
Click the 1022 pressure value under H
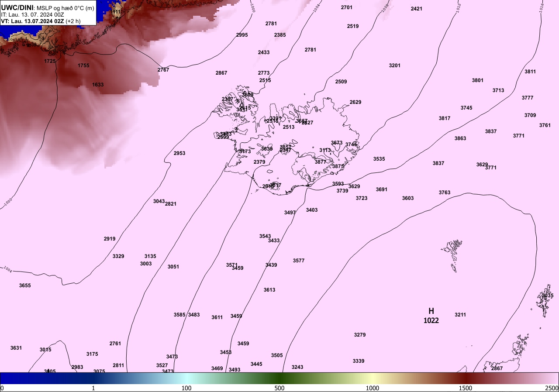(431, 320)
